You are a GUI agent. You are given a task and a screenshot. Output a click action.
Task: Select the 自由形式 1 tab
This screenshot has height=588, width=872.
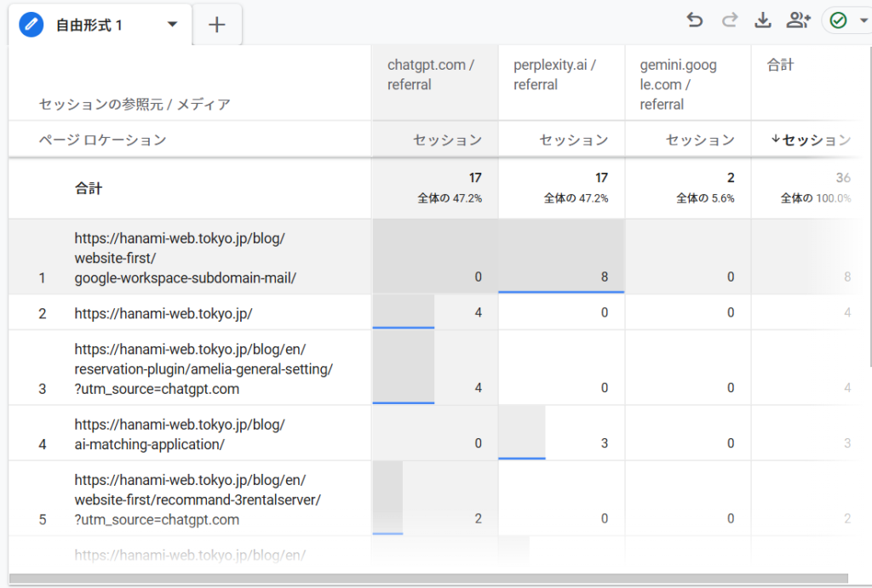coord(89,26)
